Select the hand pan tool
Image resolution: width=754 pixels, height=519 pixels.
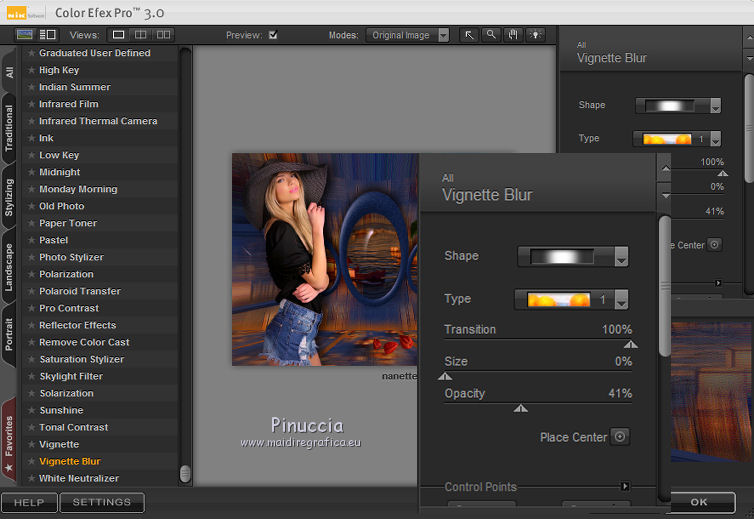[513, 35]
